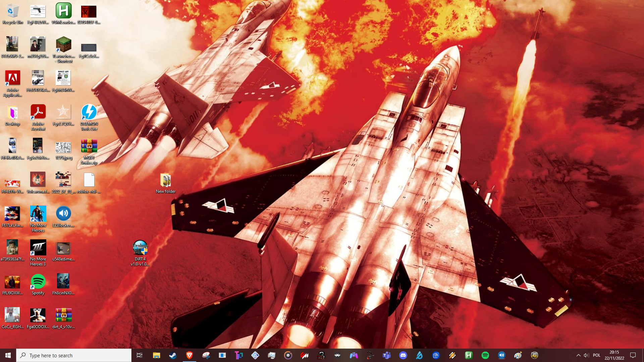Show hidden system tray icons
Screen dimensions: 644x362
578,355
